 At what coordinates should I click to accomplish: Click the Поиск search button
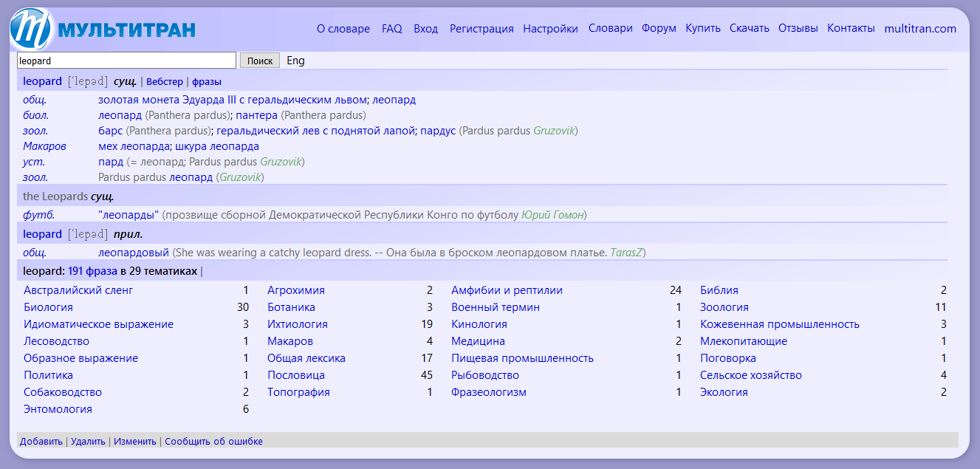(x=260, y=61)
